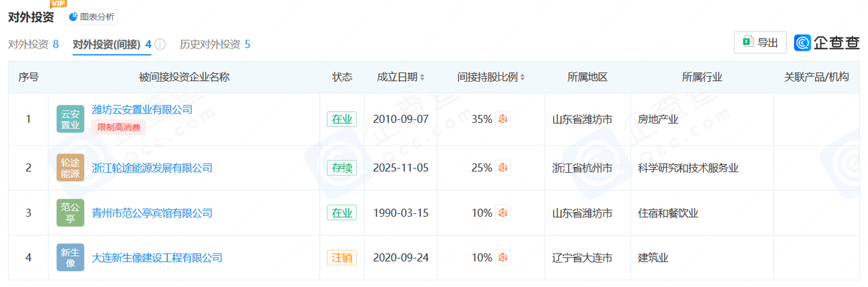Click the 对外投资 section heading

[x=31, y=17]
